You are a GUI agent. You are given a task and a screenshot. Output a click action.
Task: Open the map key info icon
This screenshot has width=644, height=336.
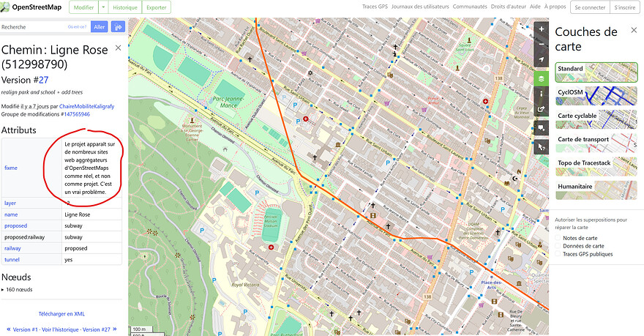point(542,94)
